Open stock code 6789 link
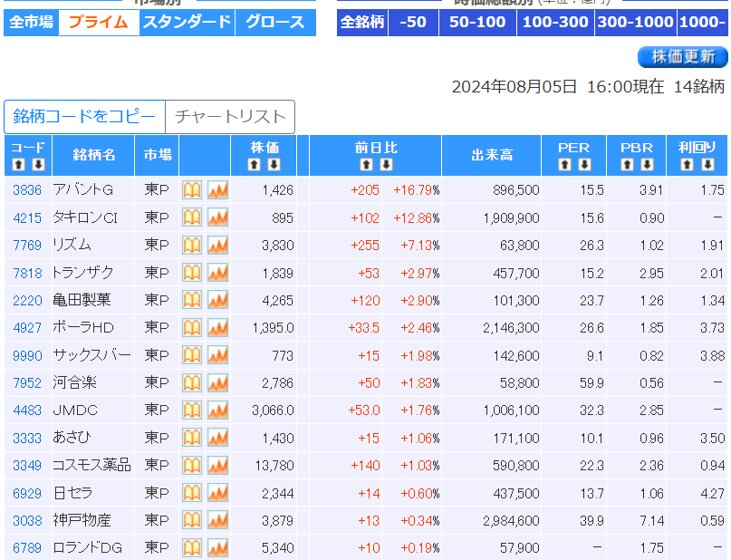This screenshot has width=731, height=560. coord(27,548)
